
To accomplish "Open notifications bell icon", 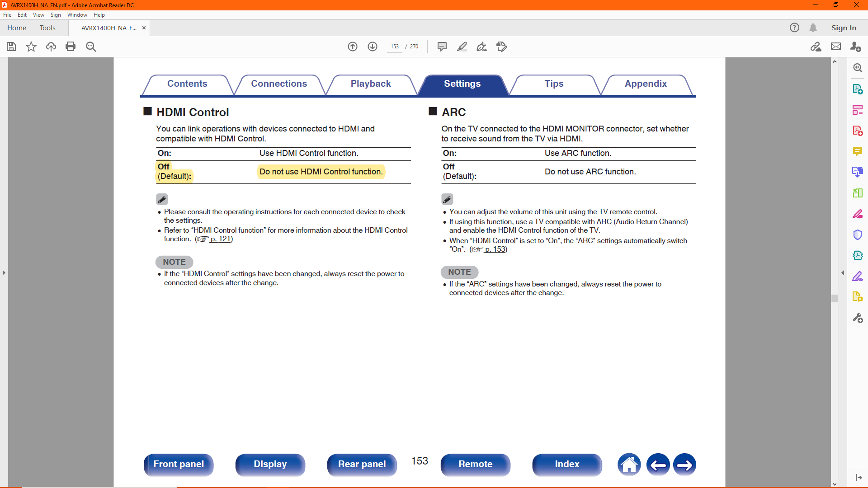I will pos(813,28).
